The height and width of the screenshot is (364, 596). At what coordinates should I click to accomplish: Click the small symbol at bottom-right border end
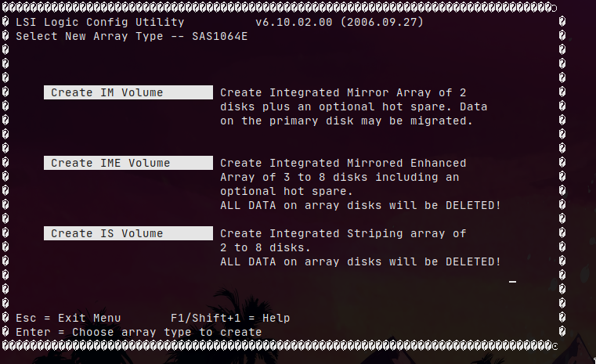pos(554,346)
